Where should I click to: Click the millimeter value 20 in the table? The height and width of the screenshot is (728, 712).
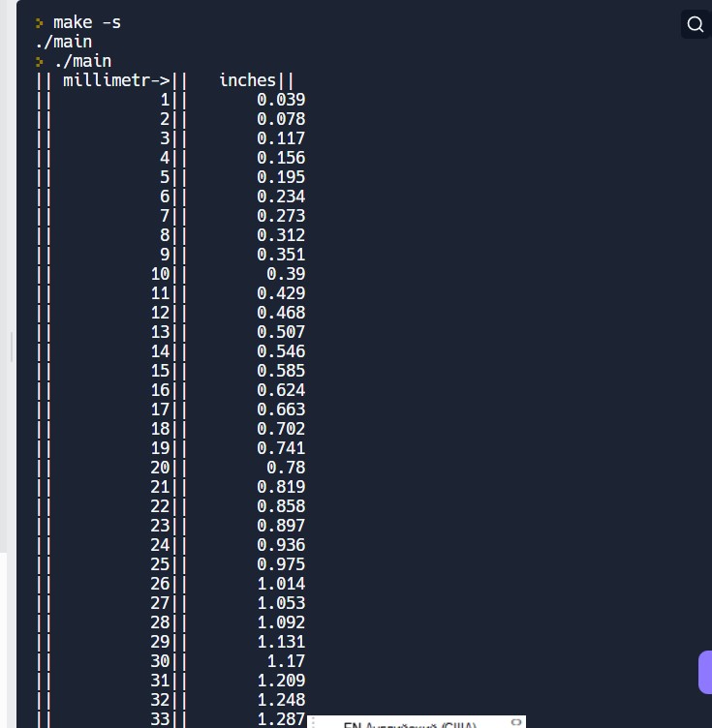click(x=160, y=468)
